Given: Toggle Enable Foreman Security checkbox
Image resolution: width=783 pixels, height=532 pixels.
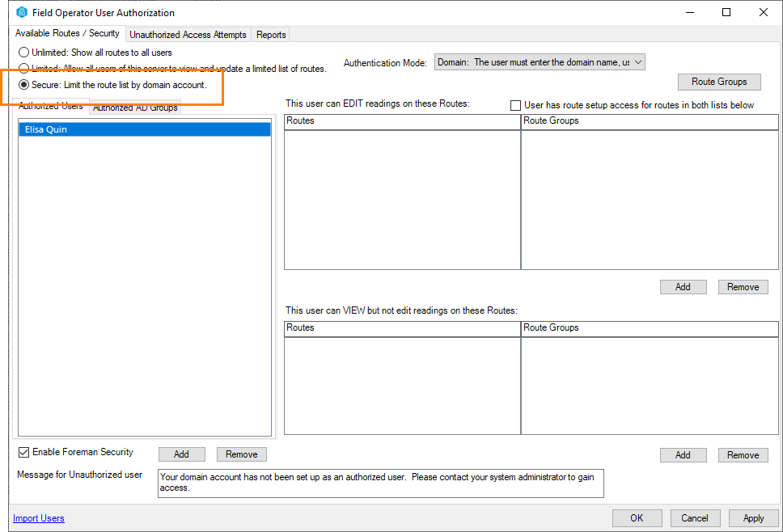Looking at the screenshot, I should (23, 453).
